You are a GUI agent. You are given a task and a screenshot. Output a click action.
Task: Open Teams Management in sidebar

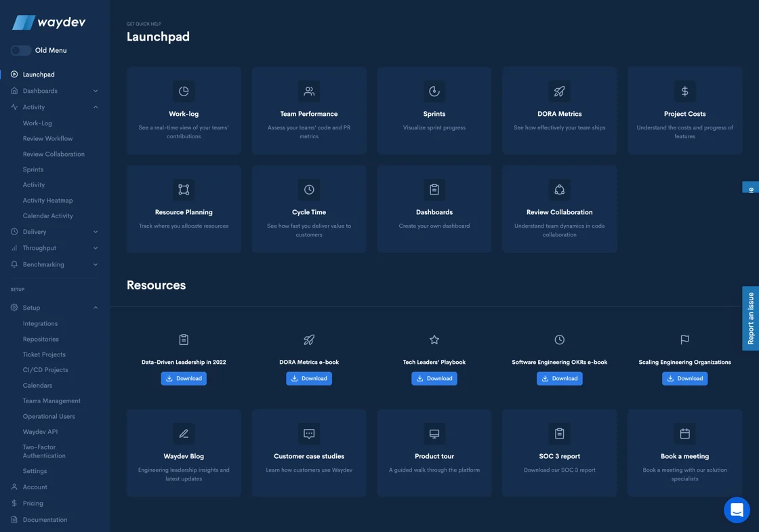[x=52, y=401]
